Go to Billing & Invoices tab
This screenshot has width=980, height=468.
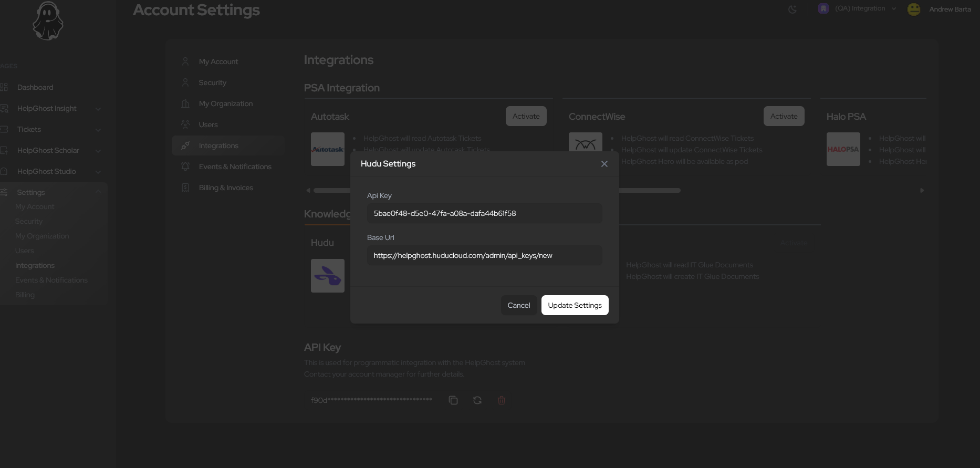click(x=226, y=188)
